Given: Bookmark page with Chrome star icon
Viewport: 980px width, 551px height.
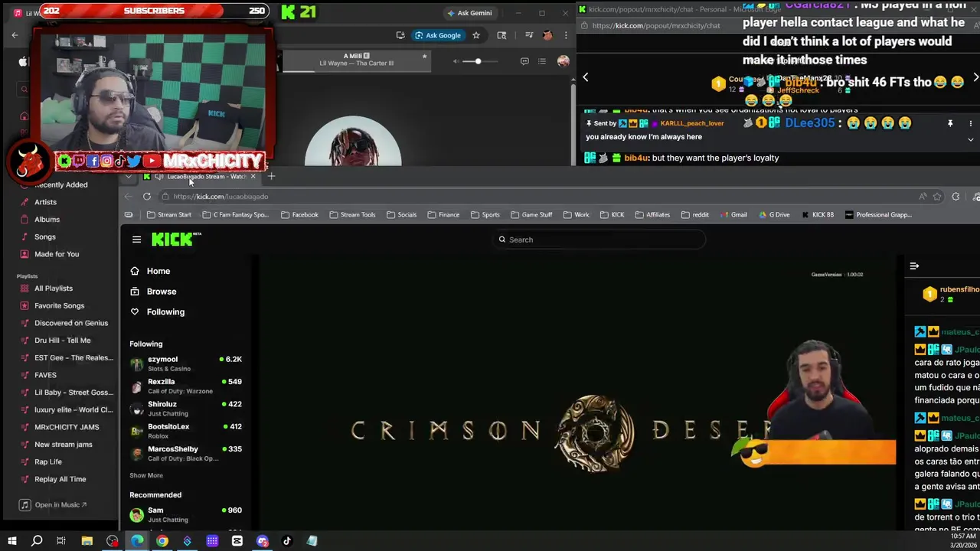Looking at the screenshot, I should point(476,35).
